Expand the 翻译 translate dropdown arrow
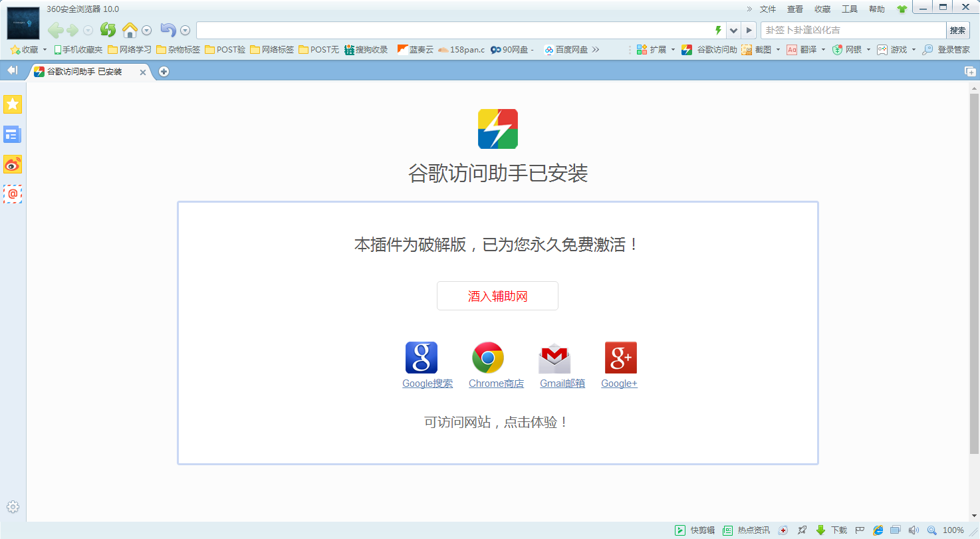Screen dimensions: 980x539 click(x=823, y=50)
